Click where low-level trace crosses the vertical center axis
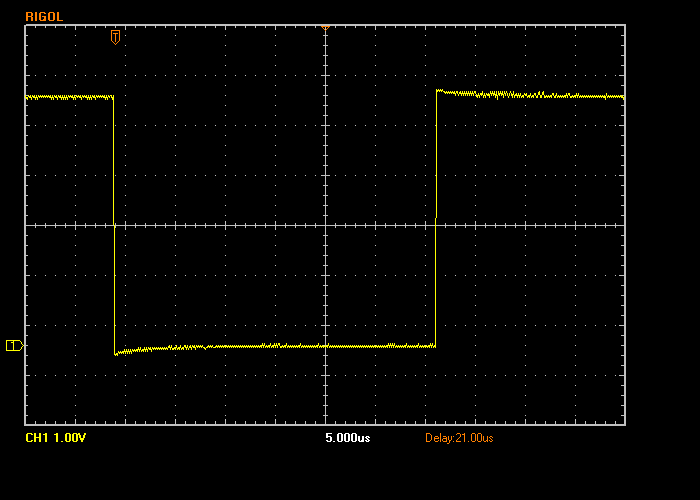 pos(325,346)
